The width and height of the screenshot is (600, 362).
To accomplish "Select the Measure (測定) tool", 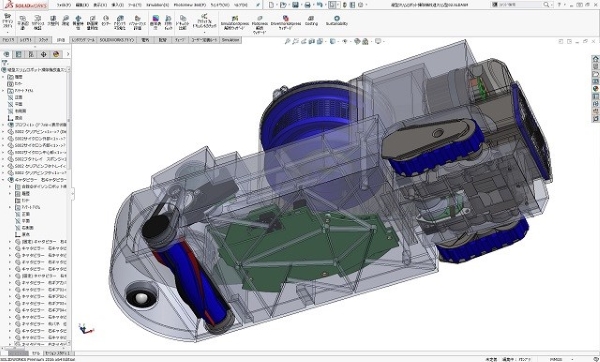I will (66, 21).
